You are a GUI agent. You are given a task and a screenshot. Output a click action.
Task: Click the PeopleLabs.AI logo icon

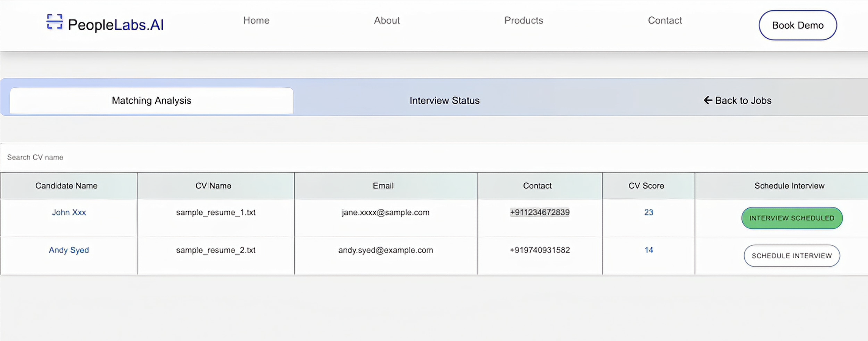pyautogui.click(x=54, y=22)
